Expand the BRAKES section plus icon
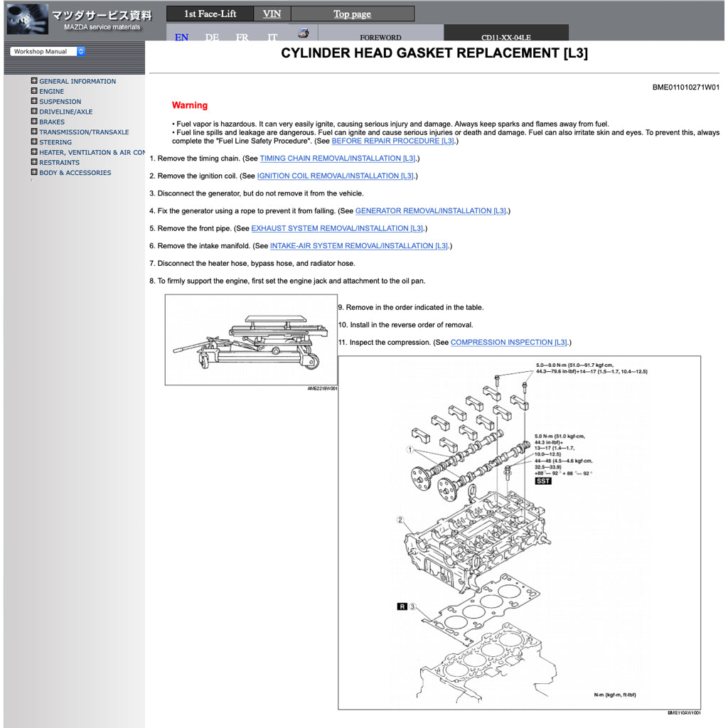 coord(33,122)
